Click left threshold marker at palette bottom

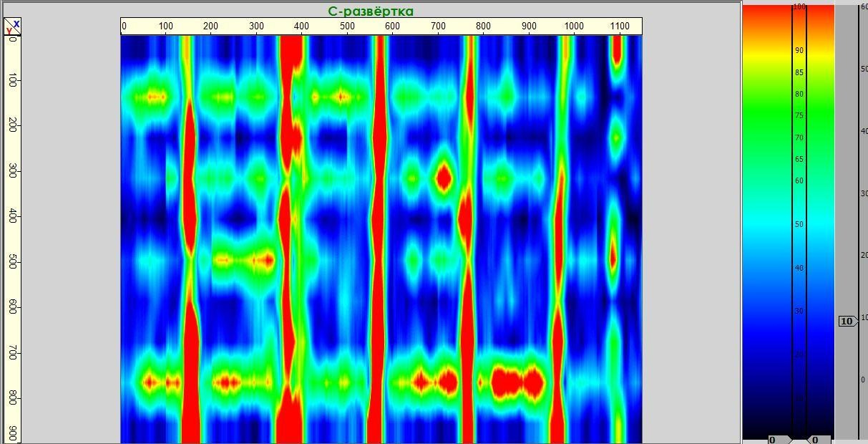pyautogui.click(x=779, y=439)
